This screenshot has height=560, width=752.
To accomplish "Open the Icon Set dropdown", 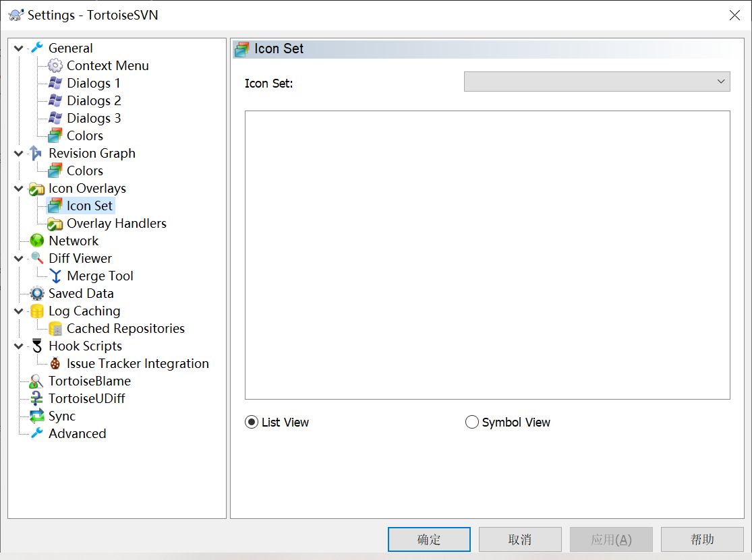I will click(597, 82).
